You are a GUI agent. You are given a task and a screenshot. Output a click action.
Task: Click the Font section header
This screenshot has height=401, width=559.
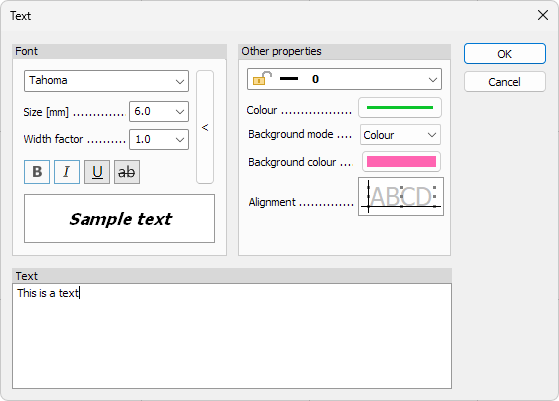point(119,51)
